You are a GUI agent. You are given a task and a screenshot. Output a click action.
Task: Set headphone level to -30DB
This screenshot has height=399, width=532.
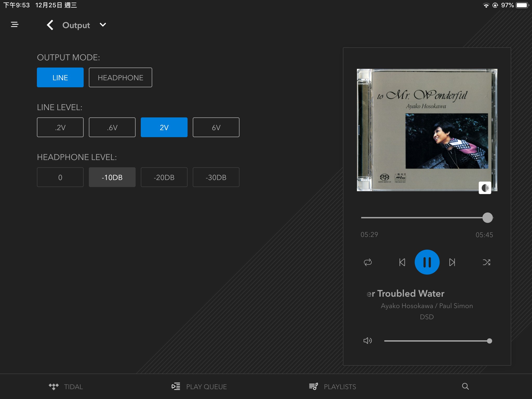[x=216, y=177]
